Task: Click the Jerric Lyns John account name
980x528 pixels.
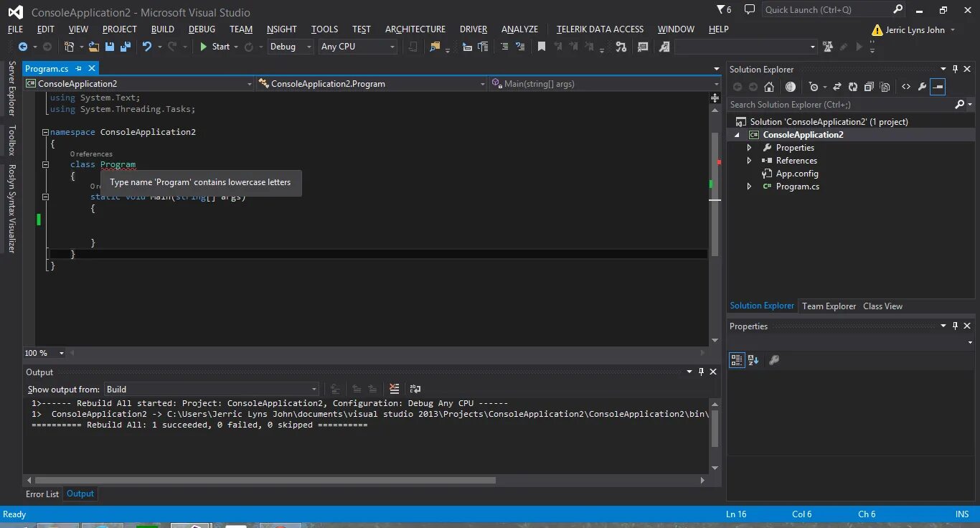Action: tap(915, 30)
